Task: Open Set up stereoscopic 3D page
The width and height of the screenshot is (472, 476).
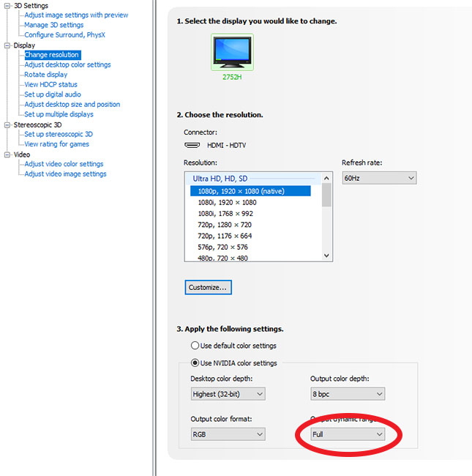Action: coord(59,134)
